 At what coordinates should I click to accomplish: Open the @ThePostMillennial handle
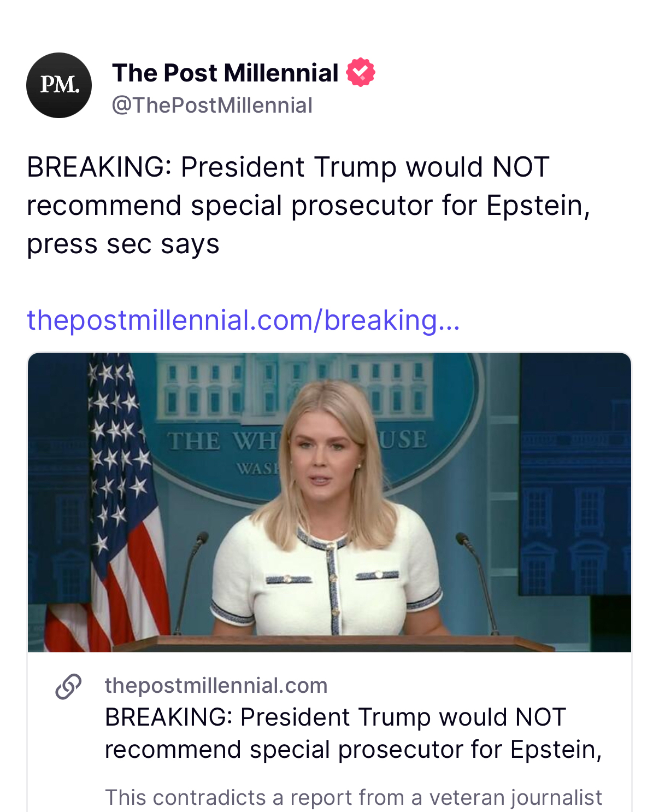point(212,106)
